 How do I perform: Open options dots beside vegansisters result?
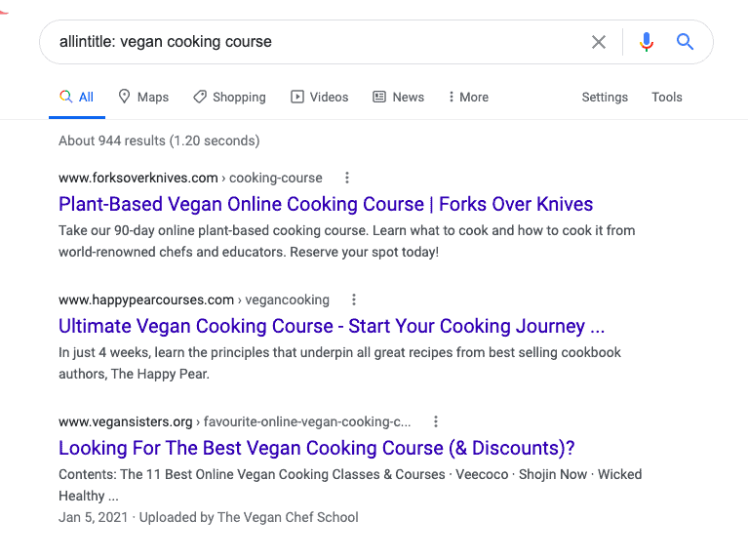(x=436, y=421)
